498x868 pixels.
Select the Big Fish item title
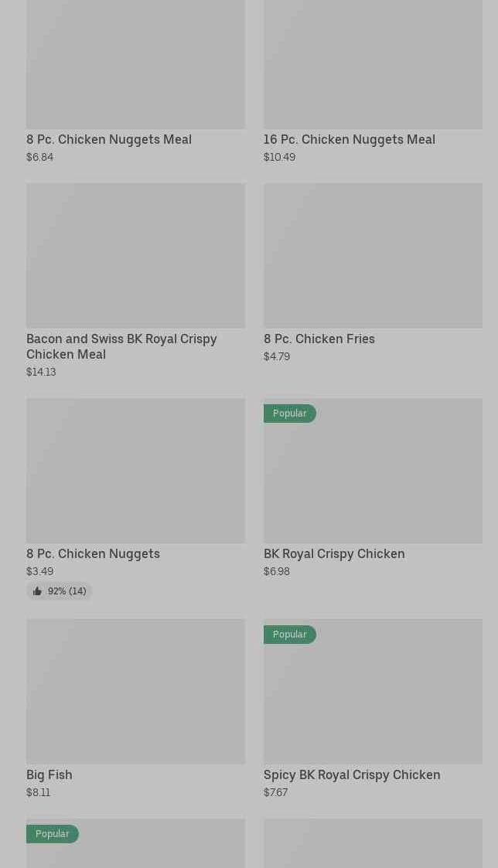click(x=49, y=774)
